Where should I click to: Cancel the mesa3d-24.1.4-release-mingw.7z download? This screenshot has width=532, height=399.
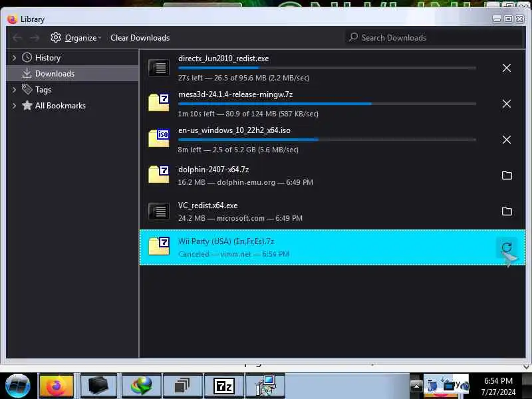(x=506, y=104)
